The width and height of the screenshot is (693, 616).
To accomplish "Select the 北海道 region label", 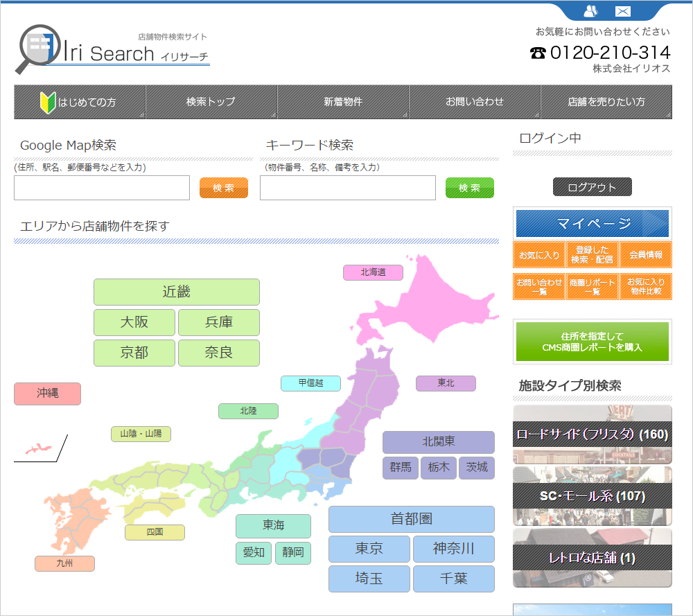I will click(373, 272).
